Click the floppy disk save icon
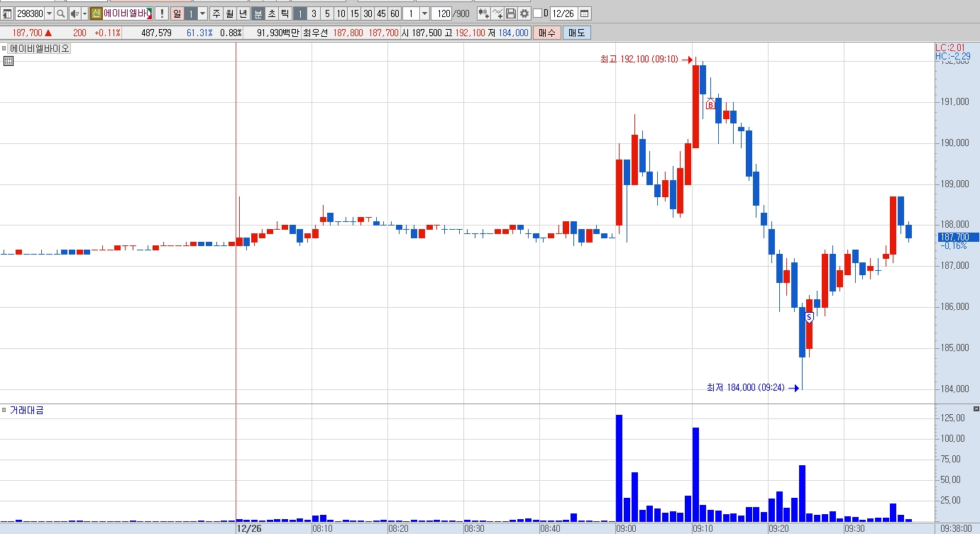Image resolution: width=980 pixels, height=534 pixels. click(x=511, y=13)
